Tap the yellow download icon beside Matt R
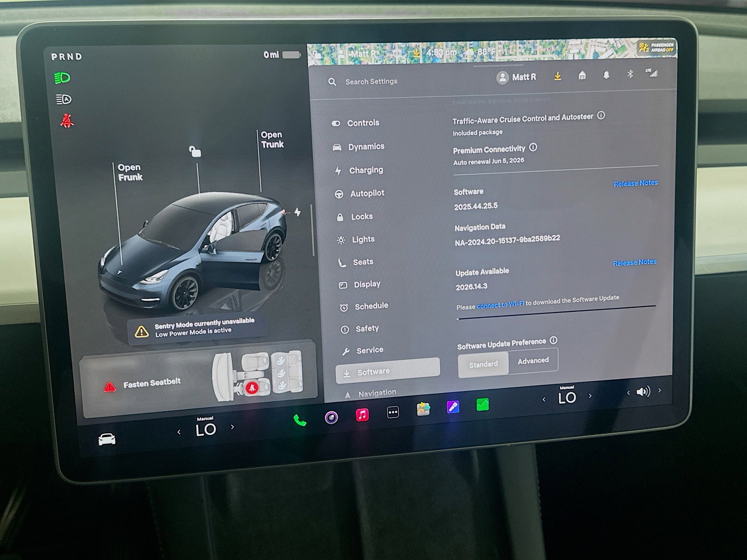The width and height of the screenshot is (747, 560). point(557,76)
